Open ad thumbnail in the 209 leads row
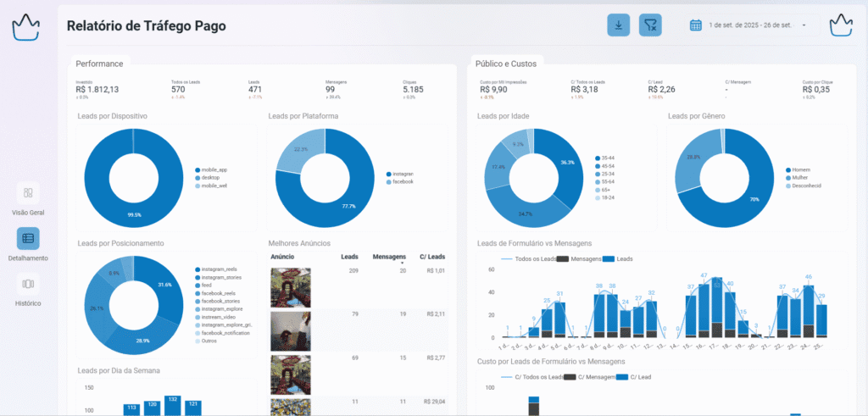868x416 pixels. pos(291,288)
